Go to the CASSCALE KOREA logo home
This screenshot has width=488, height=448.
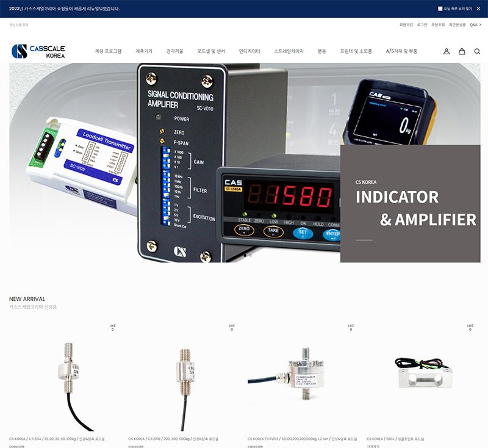click(x=38, y=51)
